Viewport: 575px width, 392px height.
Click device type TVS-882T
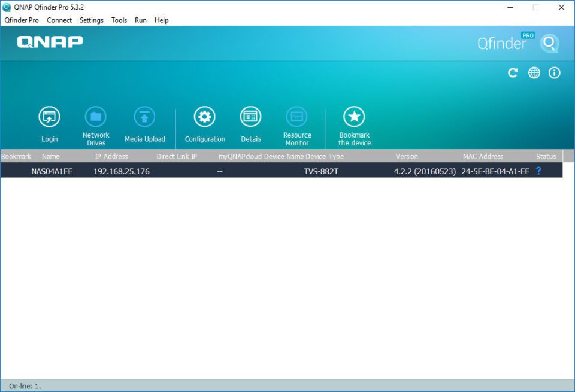pyautogui.click(x=321, y=171)
